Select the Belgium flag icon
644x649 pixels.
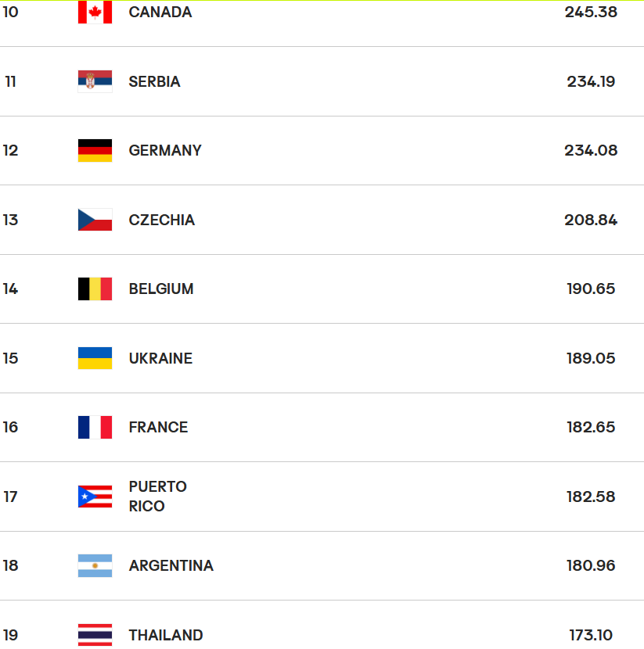(x=95, y=289)
